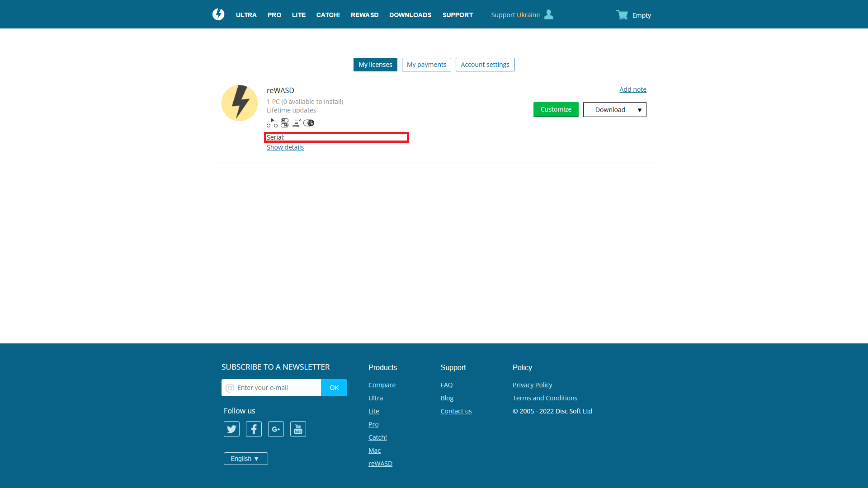Viewport: 868px width, 488px height.
Task: Open the user account profile icon
Action: tap(549, 14)
